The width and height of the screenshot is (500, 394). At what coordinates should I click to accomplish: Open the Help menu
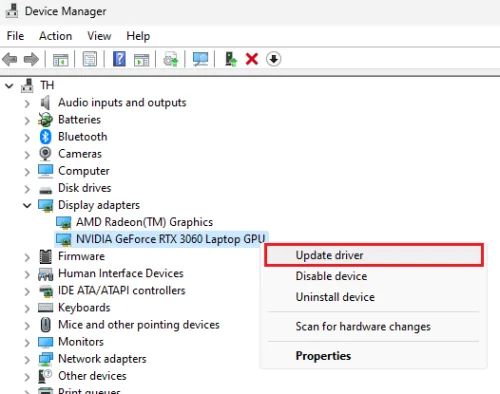138,36
